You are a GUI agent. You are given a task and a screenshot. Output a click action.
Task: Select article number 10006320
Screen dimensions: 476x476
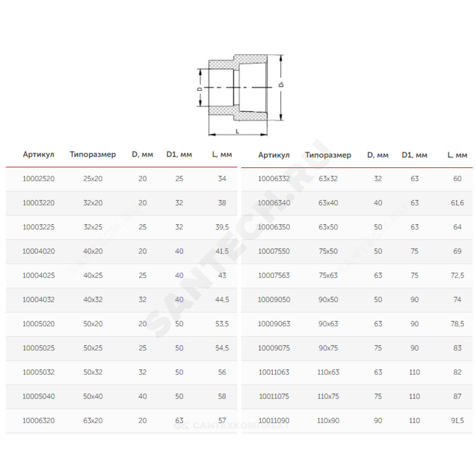click(x=39, y=421)
